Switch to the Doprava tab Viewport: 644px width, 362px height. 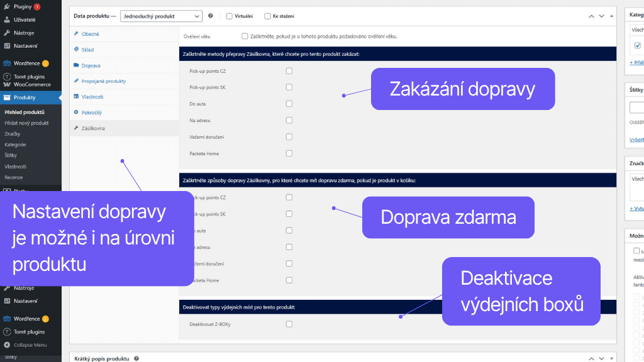coord(91,65)
